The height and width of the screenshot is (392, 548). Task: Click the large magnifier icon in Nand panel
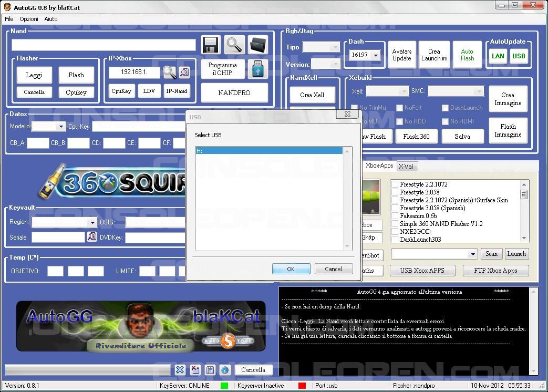pyautogui.click(x=234, y=45)
